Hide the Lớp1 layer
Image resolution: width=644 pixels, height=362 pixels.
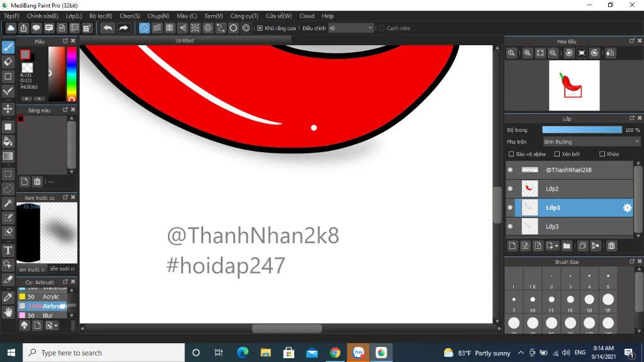point(510,207)
